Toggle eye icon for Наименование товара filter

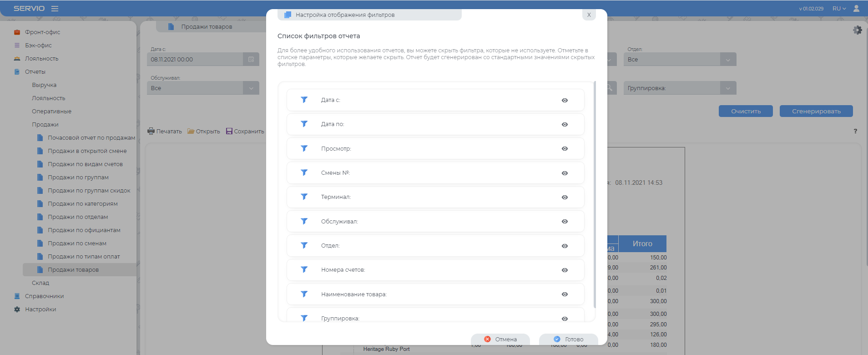click(x=565, y=294)
